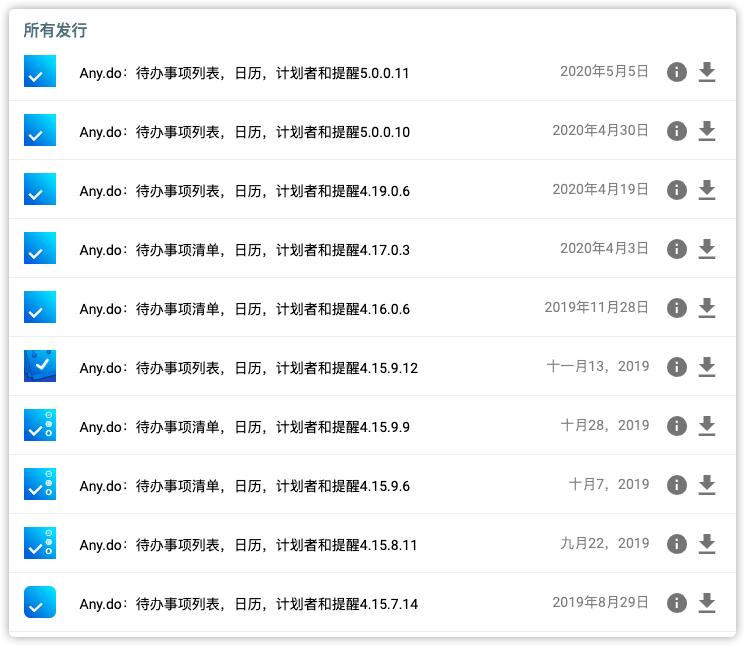The image size is (745, 646).
Task: Download Any.do version 4.16.0.6
Action: [707, 308]
